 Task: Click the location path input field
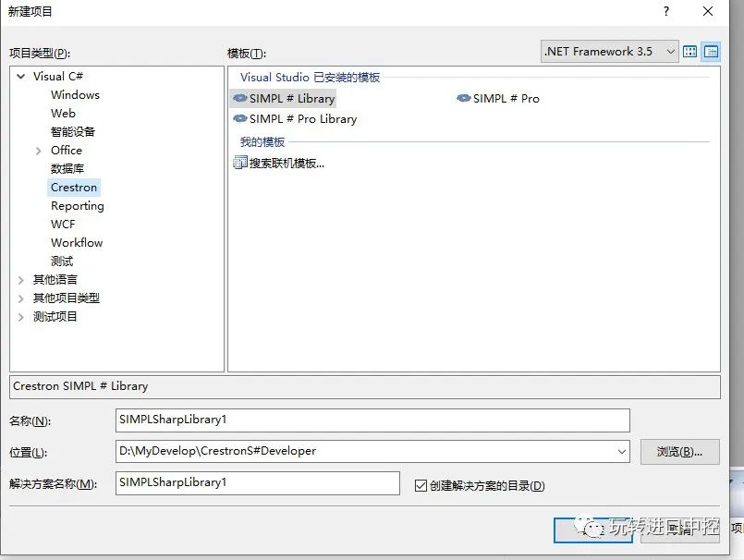(x=372, y=451)
